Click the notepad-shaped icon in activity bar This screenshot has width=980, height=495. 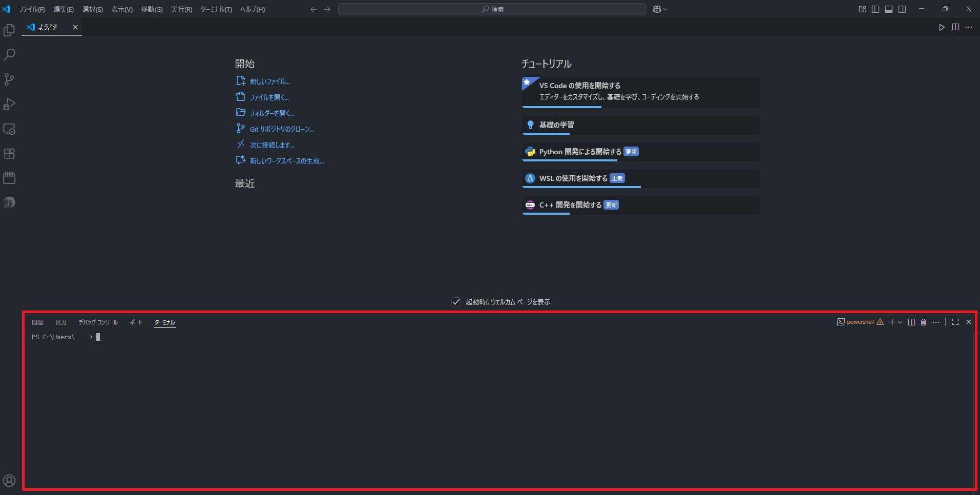click(x=9, y=178)
